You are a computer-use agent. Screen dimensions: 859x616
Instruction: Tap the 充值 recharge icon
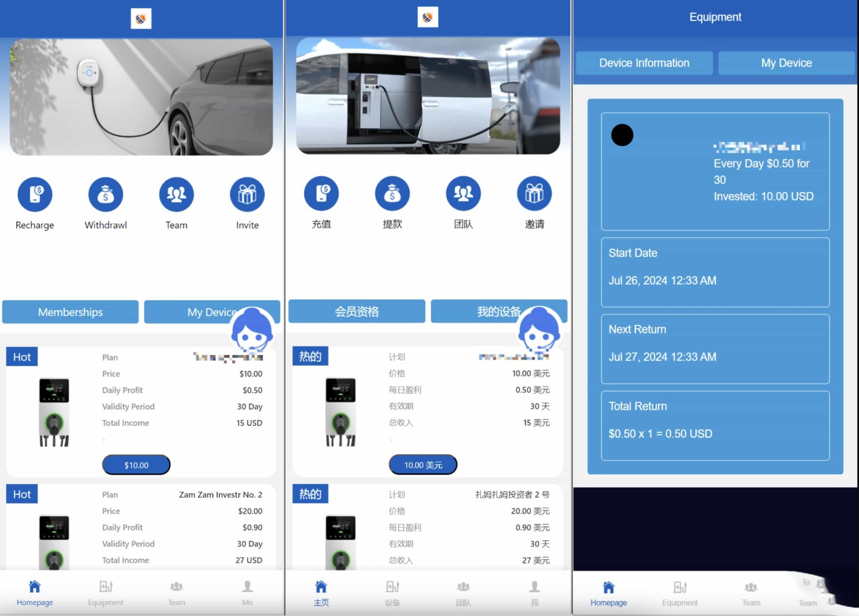321,193
